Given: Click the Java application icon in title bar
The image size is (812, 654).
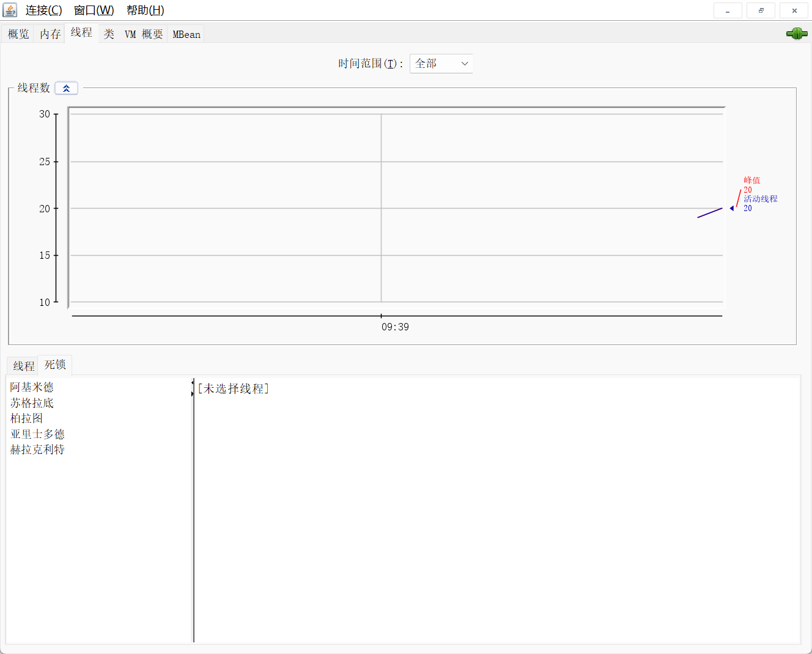Looking at the screenshot, I should click(10, 10).
